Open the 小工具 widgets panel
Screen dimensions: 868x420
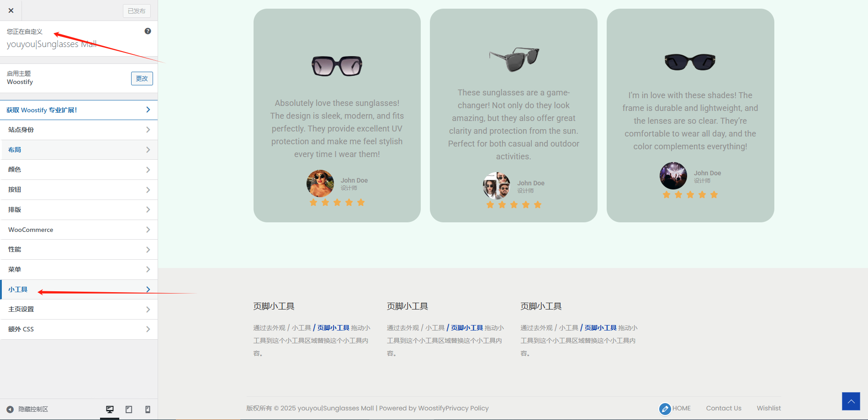pyautogui.click(x=79, y=289)
